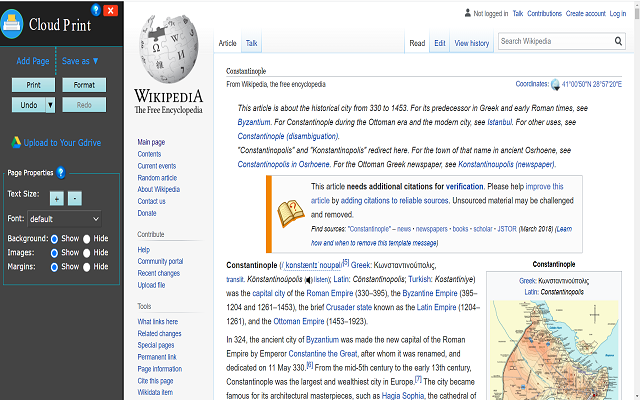Go to Main page in sidebar

[x=151, y=142]
